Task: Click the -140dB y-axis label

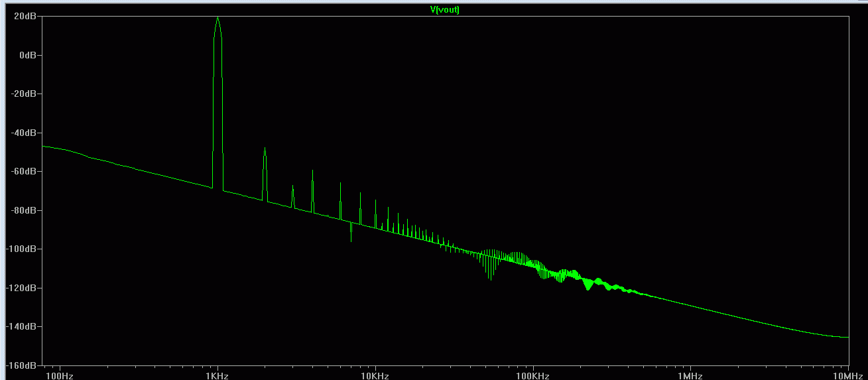Action: point(21,326)
